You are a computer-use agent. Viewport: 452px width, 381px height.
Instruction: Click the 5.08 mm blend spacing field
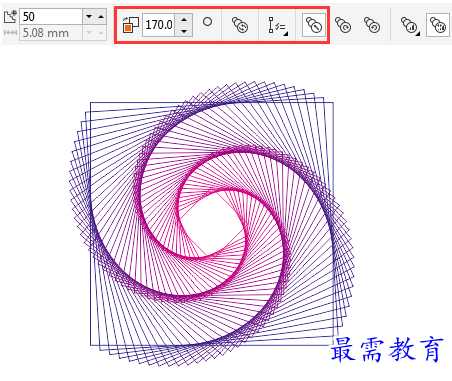pyautogui.click(x=51, y=33)
